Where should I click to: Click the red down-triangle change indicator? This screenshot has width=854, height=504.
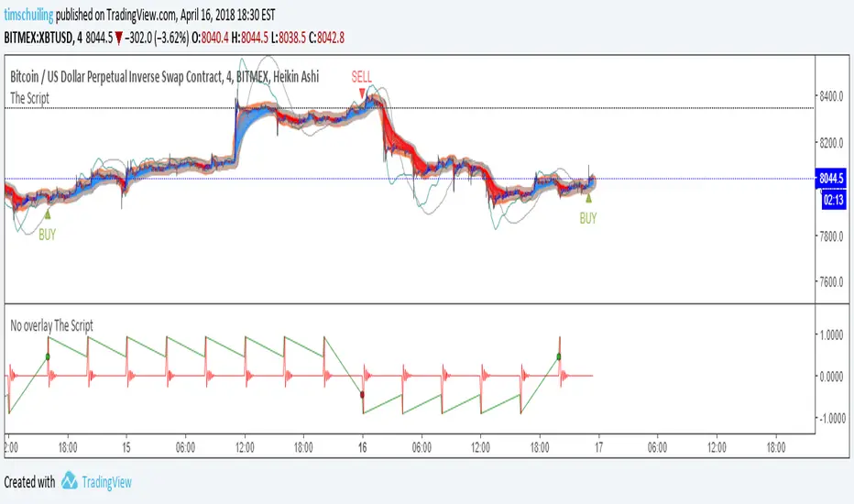(118, 38)
